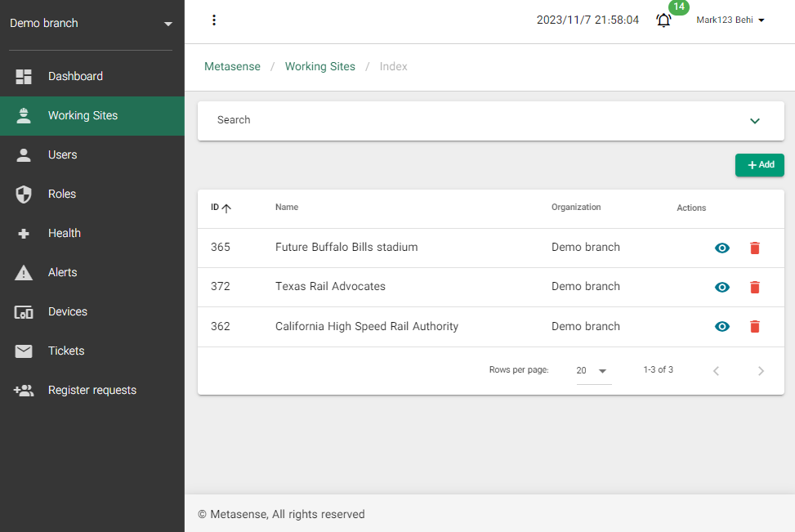The width and height of the screenshot is (795, 532).
Task: Click ID 362 cell
Action: [221, 327]
